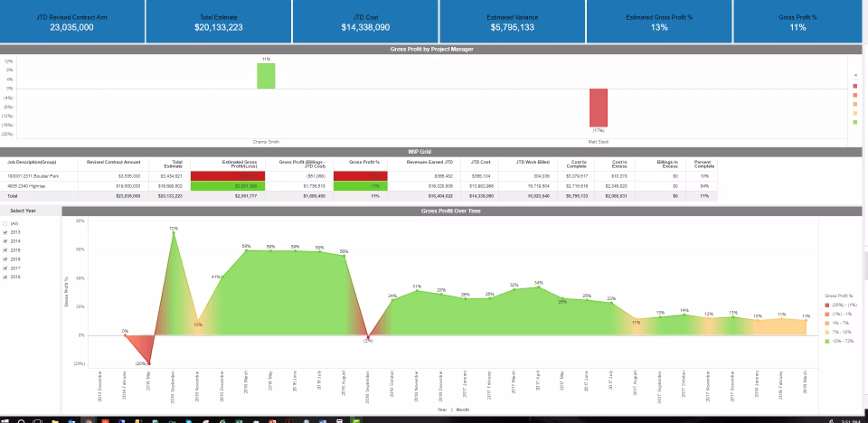Uncheck the 2018 year filter
Viewport: 868px width, 423px height.
[5, 277]
